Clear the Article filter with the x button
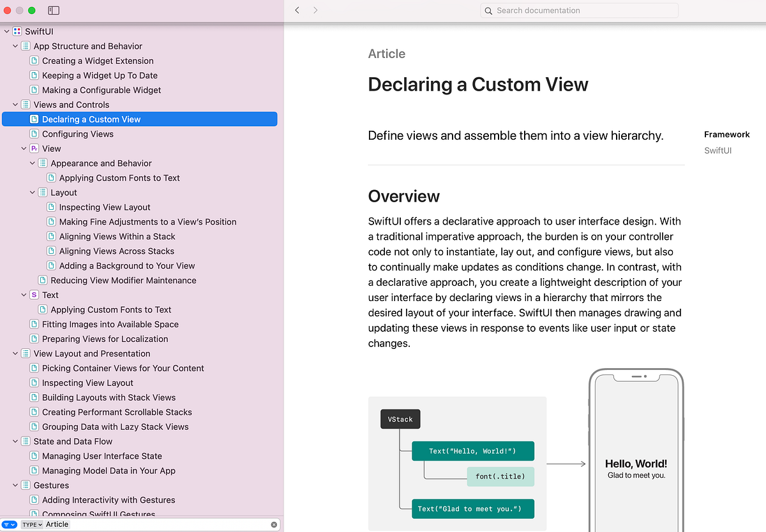This screenshot has width=766, height=532. click(x=274, y=524)
